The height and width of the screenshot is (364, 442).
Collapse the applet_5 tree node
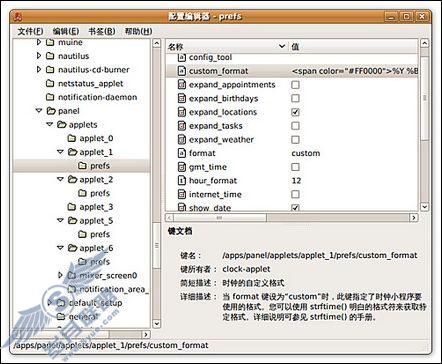pos(60,220)
